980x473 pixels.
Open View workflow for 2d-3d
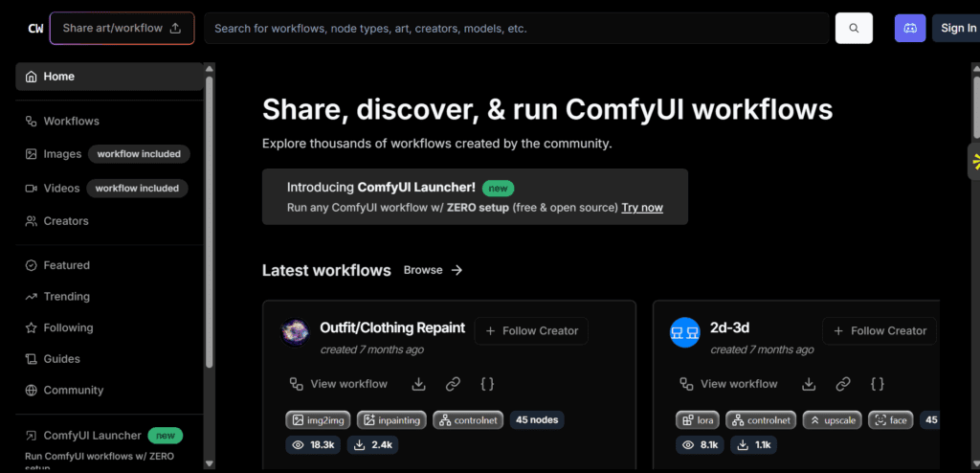[x=728, y=384]
